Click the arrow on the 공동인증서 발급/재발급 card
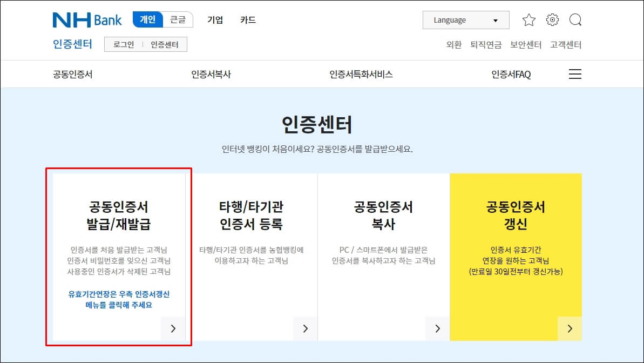This screenshot has height=363, width=644. 173,328
